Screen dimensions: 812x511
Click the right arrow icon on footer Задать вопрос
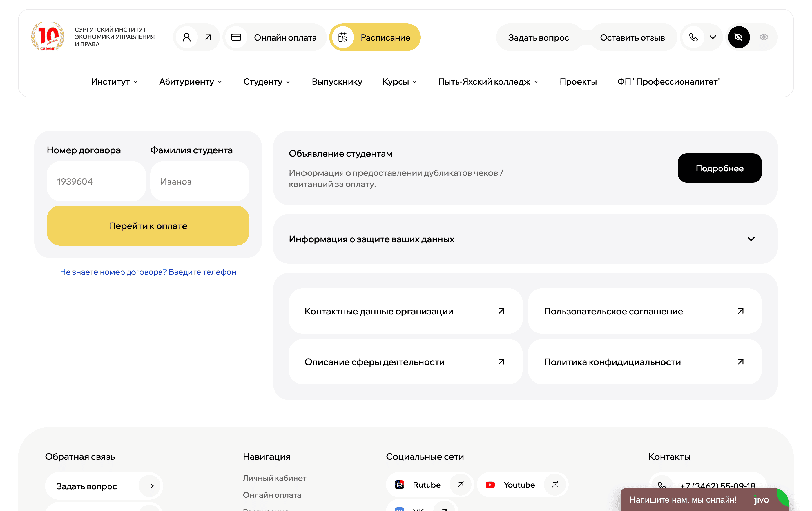click(x=150, y=486)
